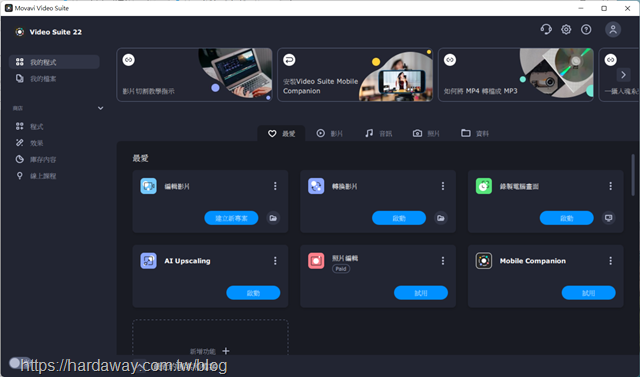Open folder icon in 編輯影片 card
Screen dimensions: 640x377
(273, 218)
